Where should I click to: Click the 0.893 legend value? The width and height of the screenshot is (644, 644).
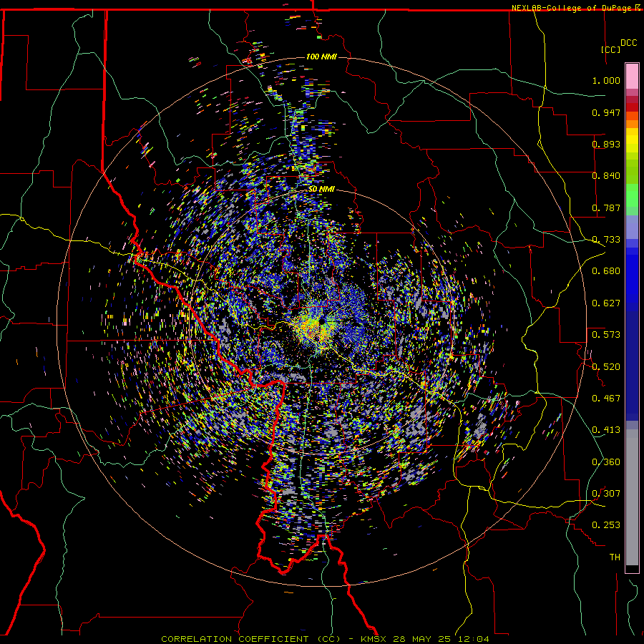pyautogui.click(x=606, y=144)
